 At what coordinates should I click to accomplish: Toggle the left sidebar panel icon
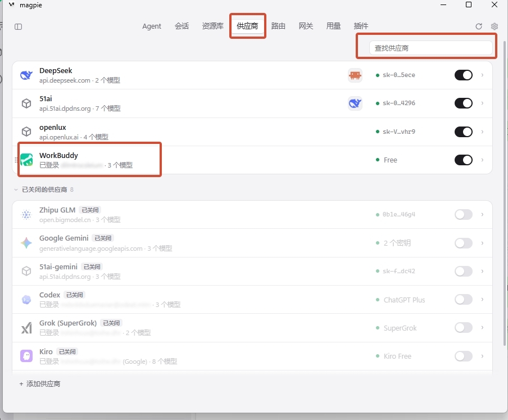[18, 26]
